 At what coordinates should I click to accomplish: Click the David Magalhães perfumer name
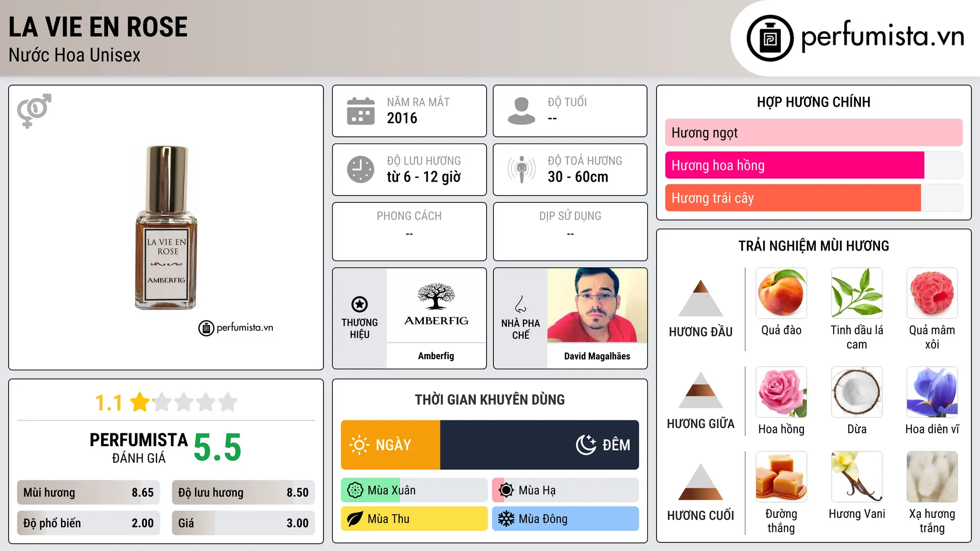pyautogui.click(x=597, y=356)
